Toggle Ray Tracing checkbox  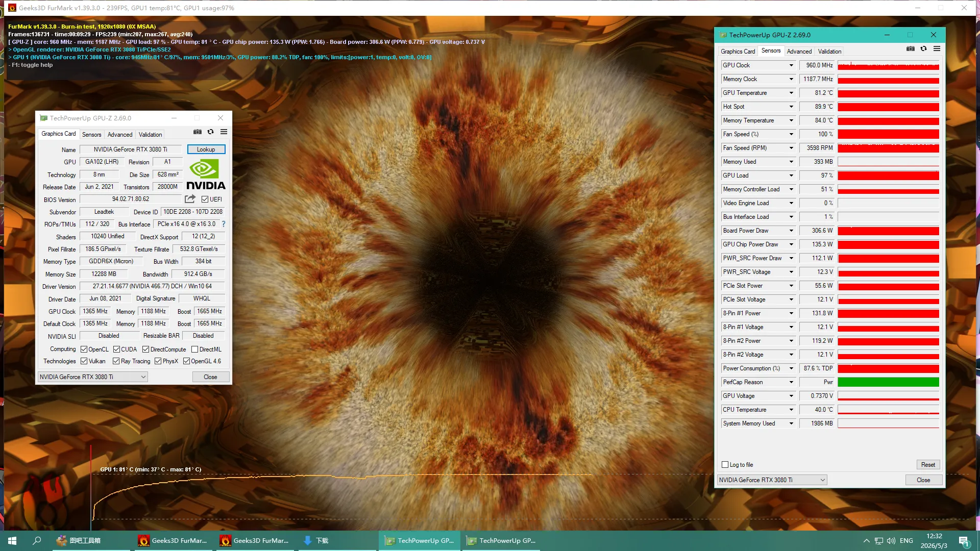pos(116,361)
